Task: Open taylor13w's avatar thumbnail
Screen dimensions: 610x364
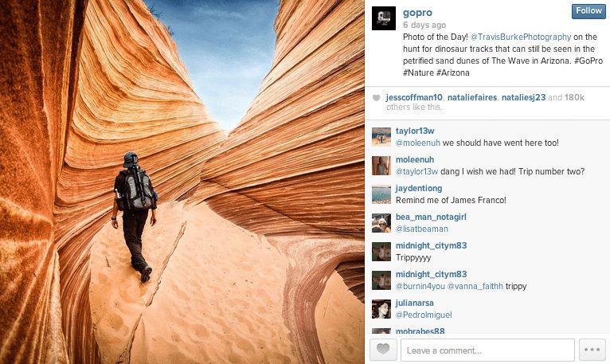Action: 381,137
